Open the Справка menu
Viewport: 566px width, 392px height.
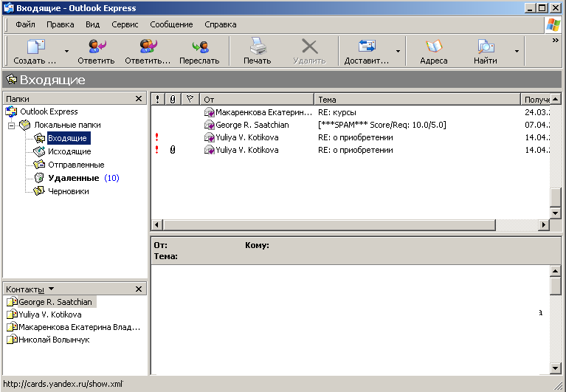[x=221, y=24]
